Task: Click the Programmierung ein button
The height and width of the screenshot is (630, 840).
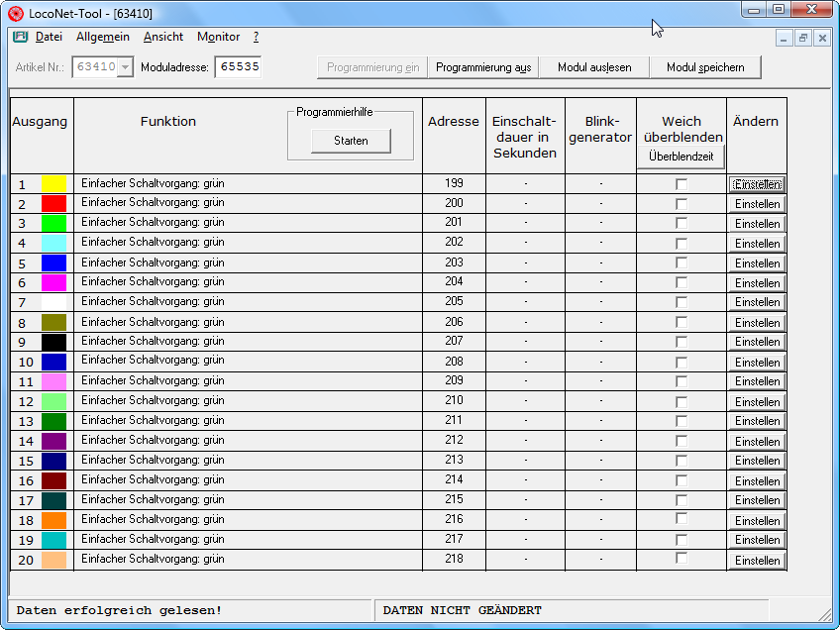Action: point(372,67)
